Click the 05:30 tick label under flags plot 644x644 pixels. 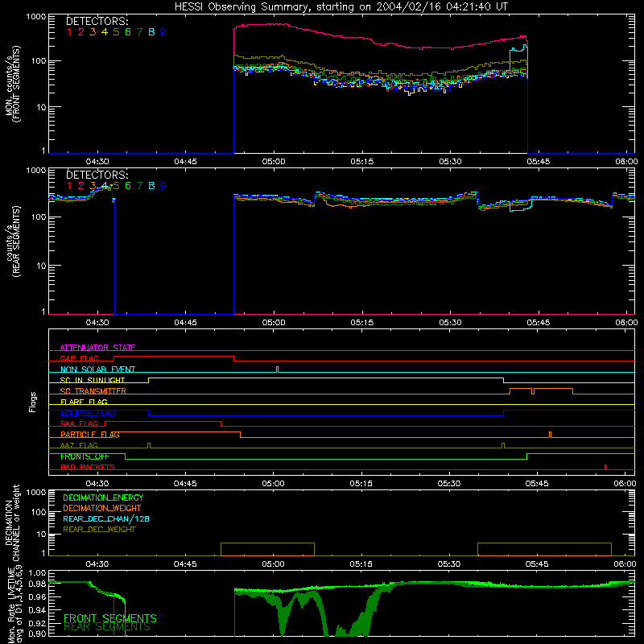point(449,484)
